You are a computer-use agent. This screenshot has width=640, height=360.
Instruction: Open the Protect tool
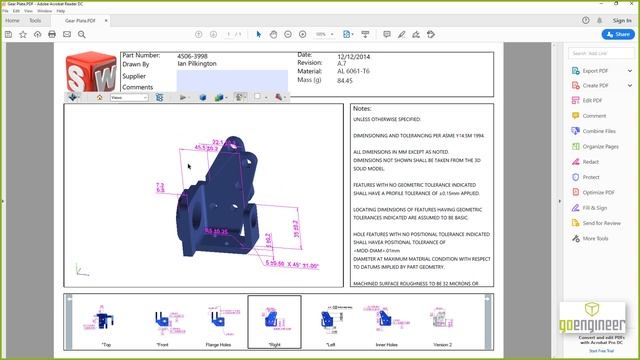[586, 177]
